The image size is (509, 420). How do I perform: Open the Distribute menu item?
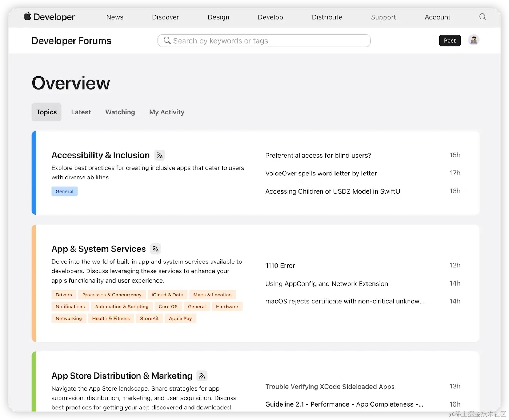327,17
